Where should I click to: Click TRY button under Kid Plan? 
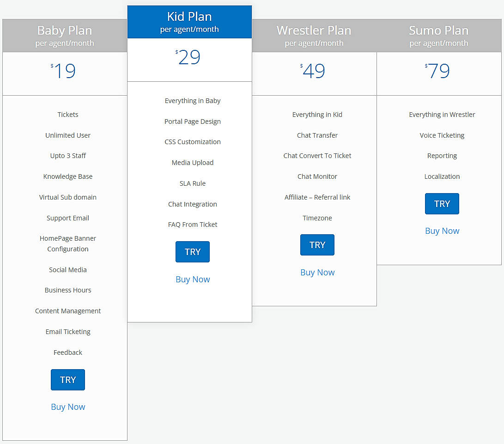[x=193, y=252]
